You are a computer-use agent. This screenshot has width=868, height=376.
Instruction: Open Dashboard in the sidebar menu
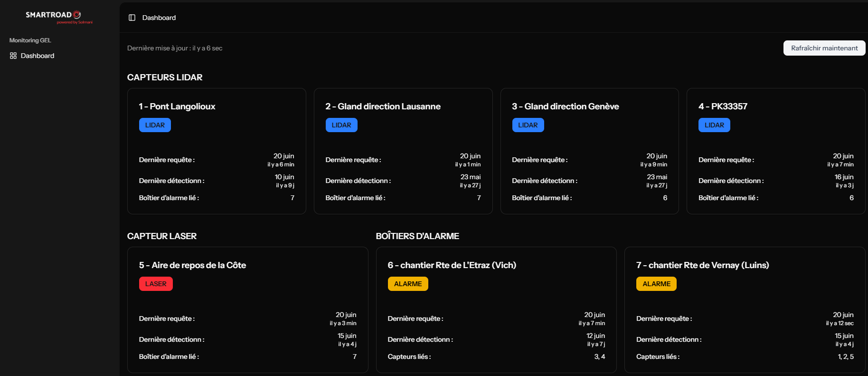[37, 56]
